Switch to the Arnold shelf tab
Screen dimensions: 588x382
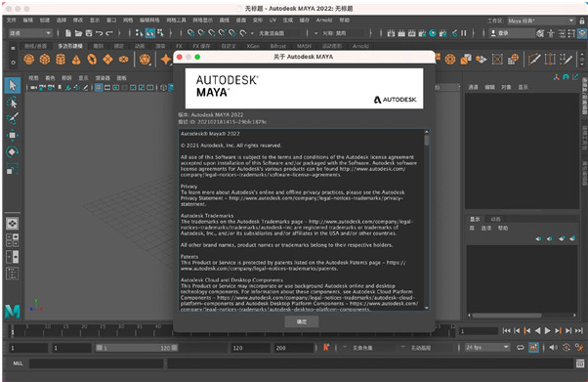[x=360, y=46]
